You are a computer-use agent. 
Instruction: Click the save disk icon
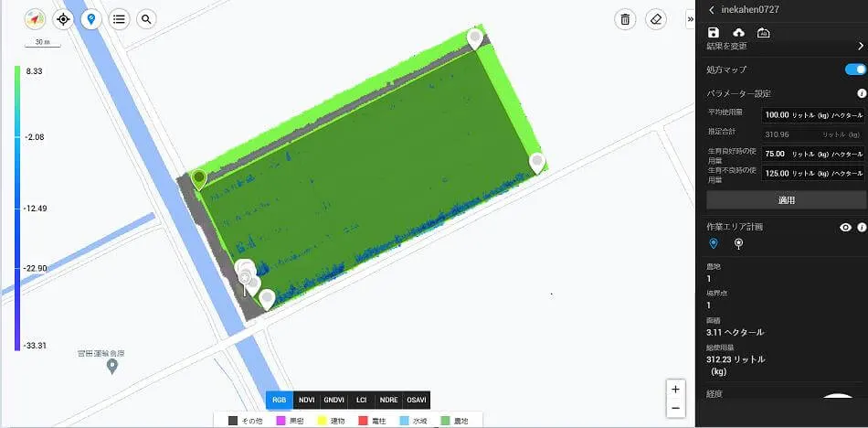coord(714,33)
